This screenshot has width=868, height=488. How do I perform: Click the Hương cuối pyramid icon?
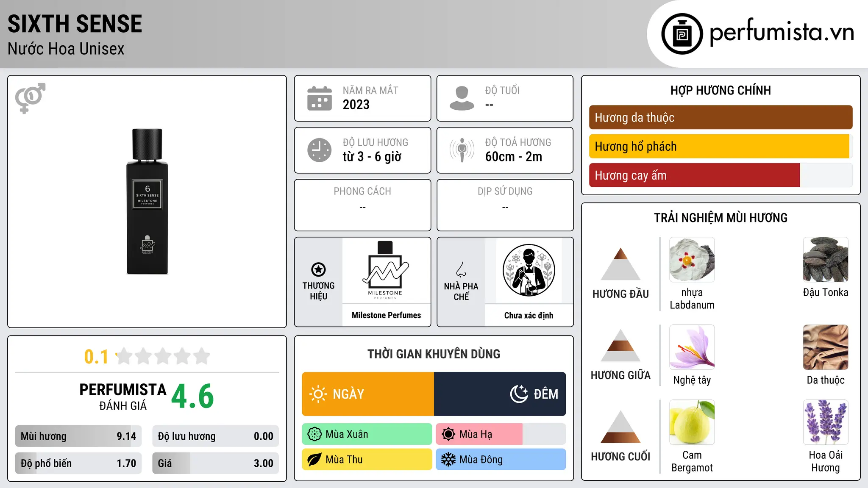click(620, 427)
